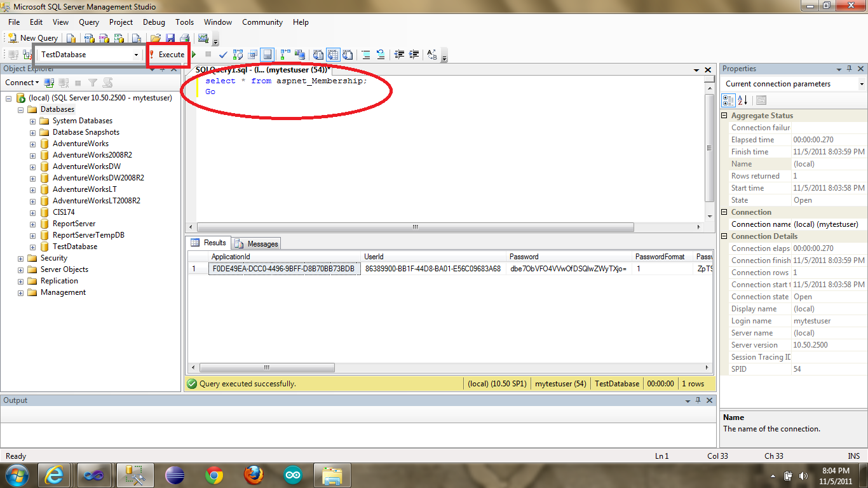Switch to the Messages tab
The width and height of the screenshot is (868, 488).
coord(256,243)
